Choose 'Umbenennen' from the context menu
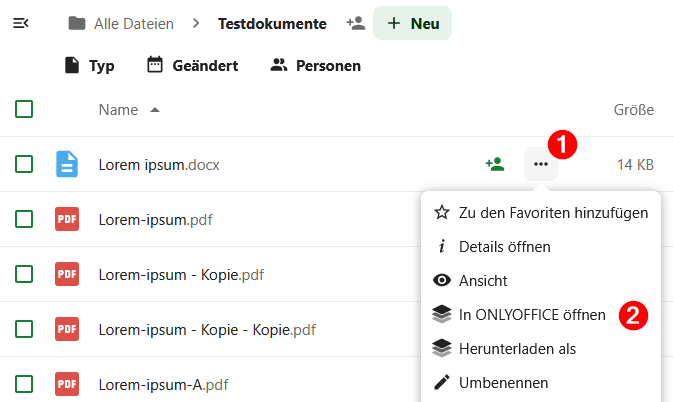This screenshot has height=402, width=674. tap(503, 382)
